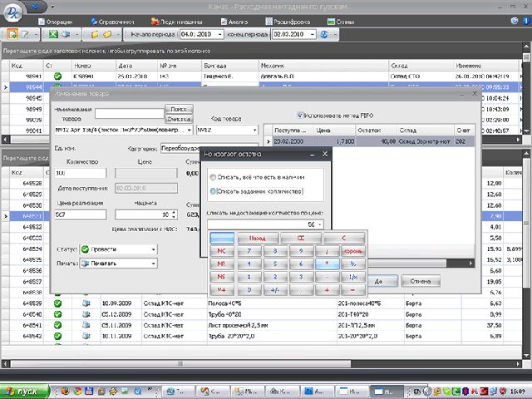Click the second yellow folder toolbar icon
The image size is (532, 399).
pos(107,34)
